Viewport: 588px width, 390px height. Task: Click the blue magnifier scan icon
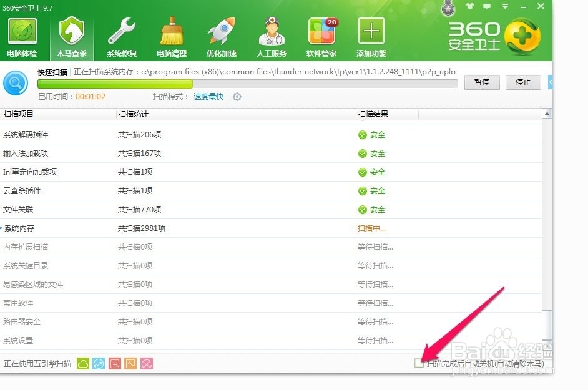click(x=16, y=83)
